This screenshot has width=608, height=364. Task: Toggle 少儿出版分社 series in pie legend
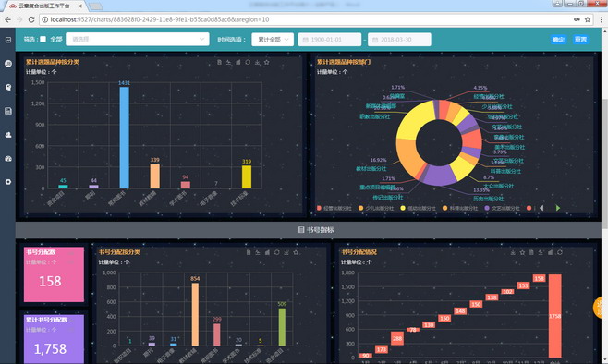click(x=376, y=208)
